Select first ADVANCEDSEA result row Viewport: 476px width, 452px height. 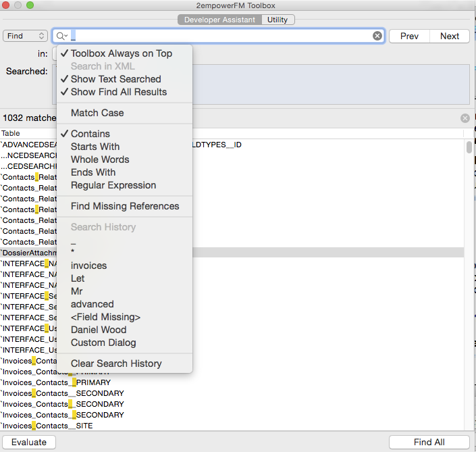pyautogui.click(x=232, y=145)
